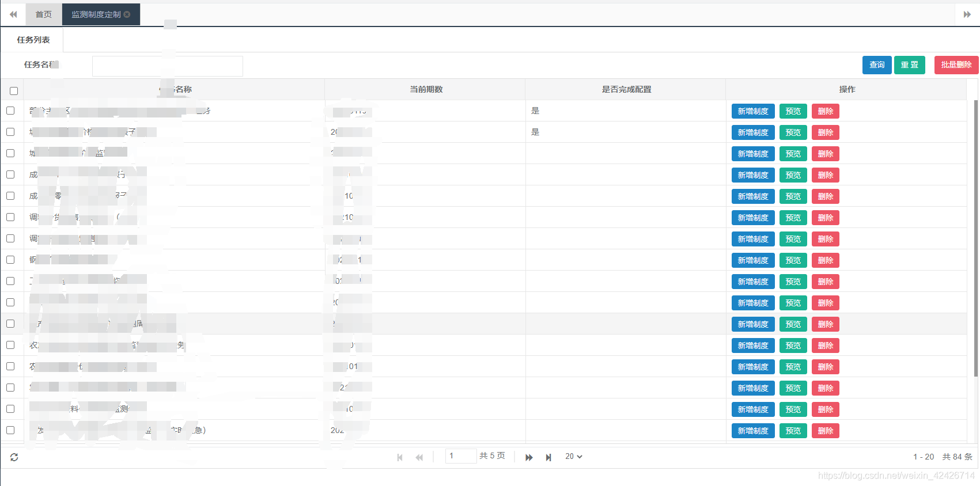
Task: Check the sixth row checkbox
Action: [10, 217]
